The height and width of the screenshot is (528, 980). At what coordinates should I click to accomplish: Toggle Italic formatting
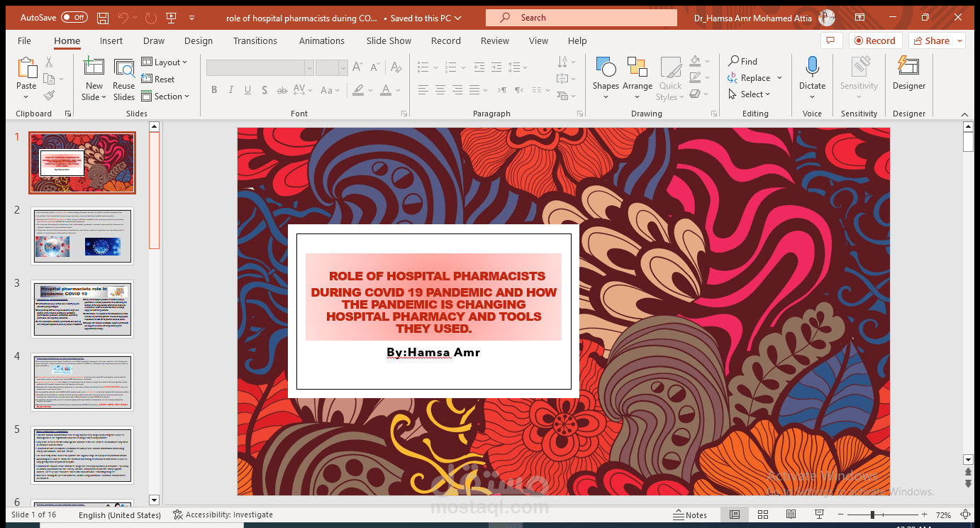click(231, 90)
